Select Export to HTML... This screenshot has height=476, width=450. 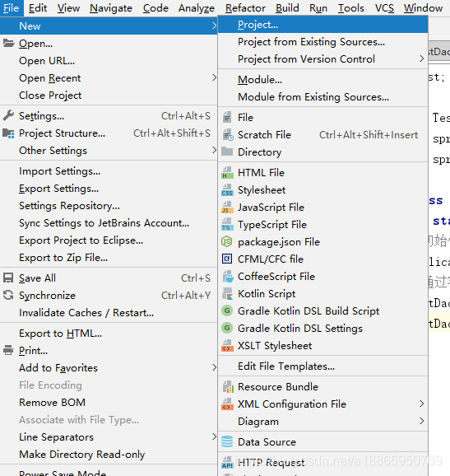109,334
